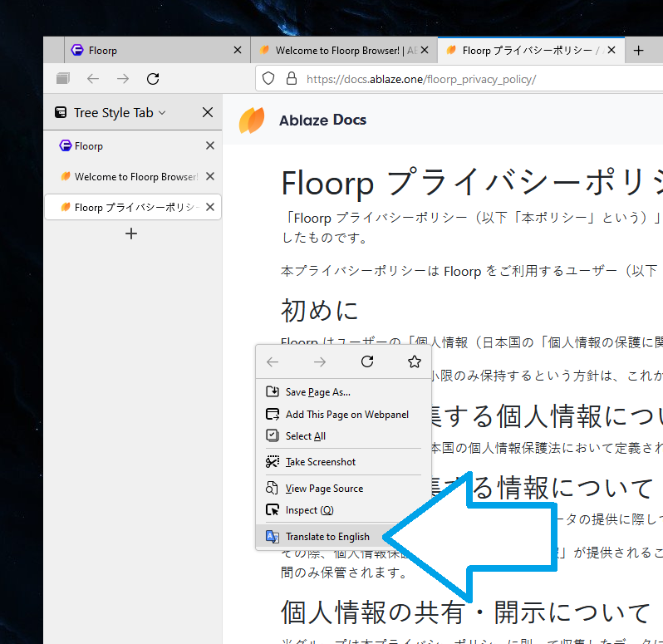
Task: Close the Floorp プライバシーポリシー sidebar item
Action: (210, 207)
